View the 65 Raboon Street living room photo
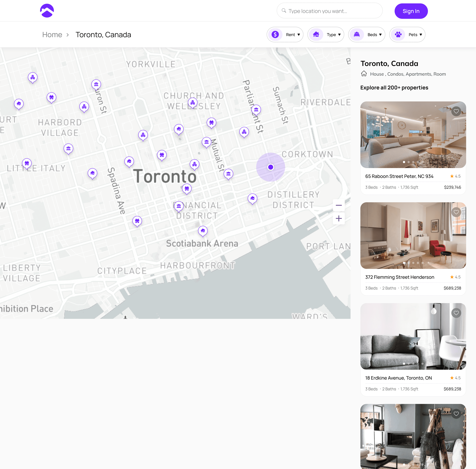The height and width of the screenshot is (469, 476). (x=413, y=135)
